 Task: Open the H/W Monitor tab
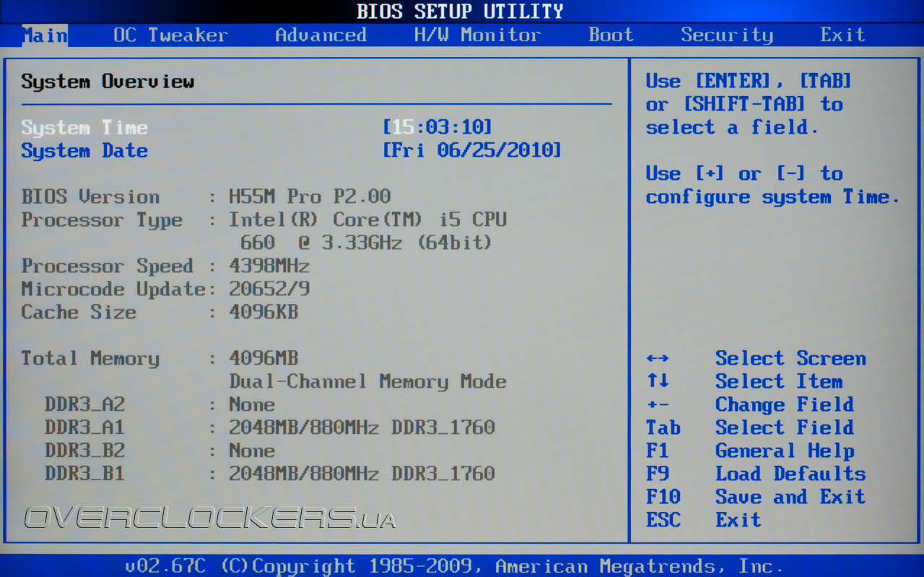(477, 35)
